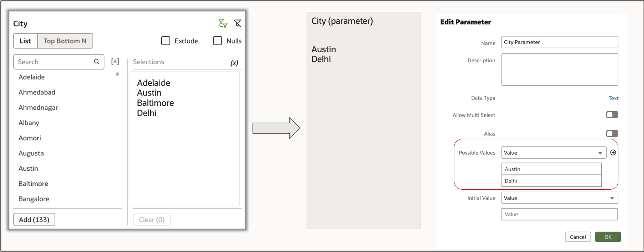The image size is (644, 252).
Task: Select Austin in the city list
Action: 28,168
